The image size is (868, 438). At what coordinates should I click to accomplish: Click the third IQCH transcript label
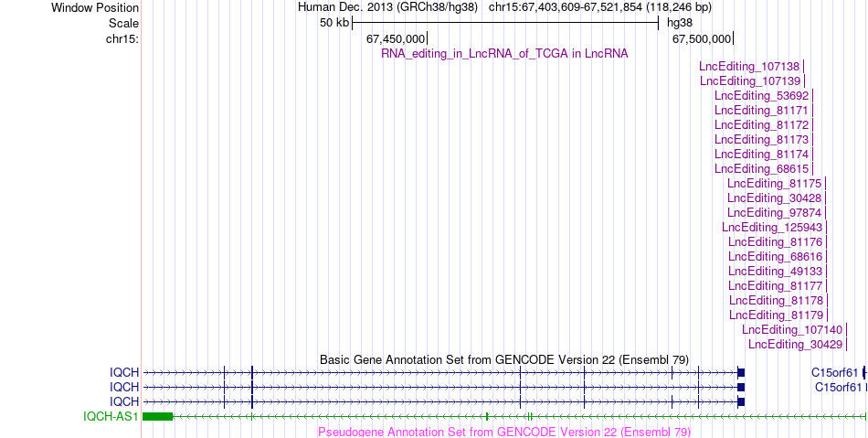pyautogui.click(x=124, y=401)
